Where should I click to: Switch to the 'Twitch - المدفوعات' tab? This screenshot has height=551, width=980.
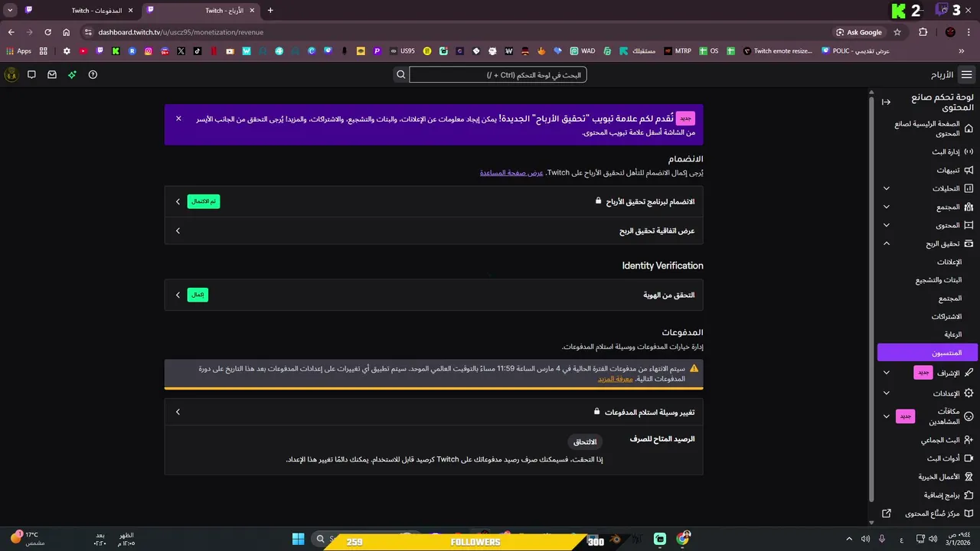(80, 11)
